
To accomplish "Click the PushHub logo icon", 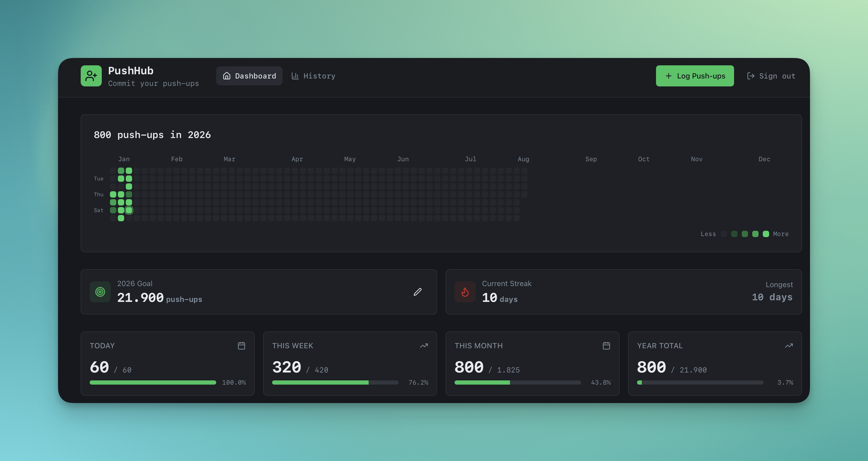I will coord(91,76).
